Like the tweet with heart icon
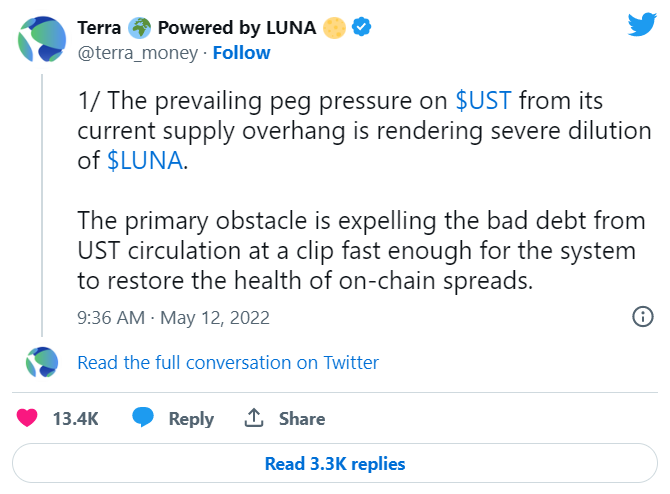This screenshot has width=670, height=494. pyautogui.click(x=27, y=418)
